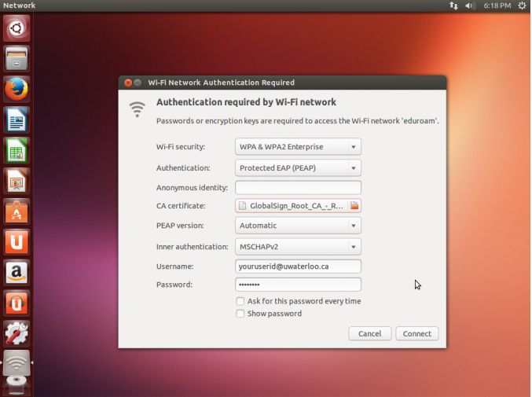Close the Wi-Fi authentication dialog
This screenshot has height=397, width=532.
[128, 83]
